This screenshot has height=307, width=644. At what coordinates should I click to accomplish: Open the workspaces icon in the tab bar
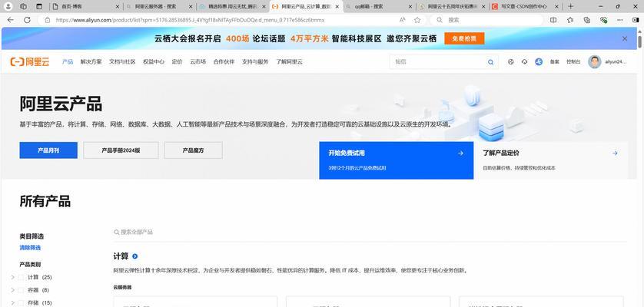point(23,6)
